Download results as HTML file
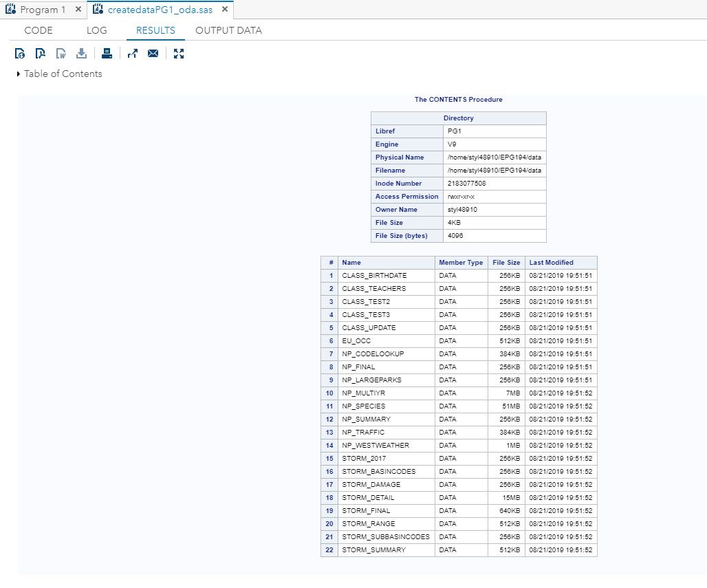The width and height of the screenshot is (707, 588). [x=19, y=53]
